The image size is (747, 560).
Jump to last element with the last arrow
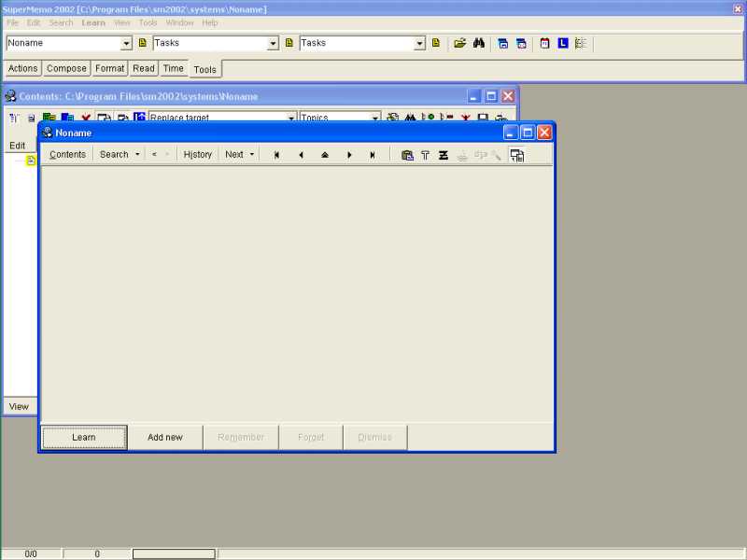(x=373, y=155)
